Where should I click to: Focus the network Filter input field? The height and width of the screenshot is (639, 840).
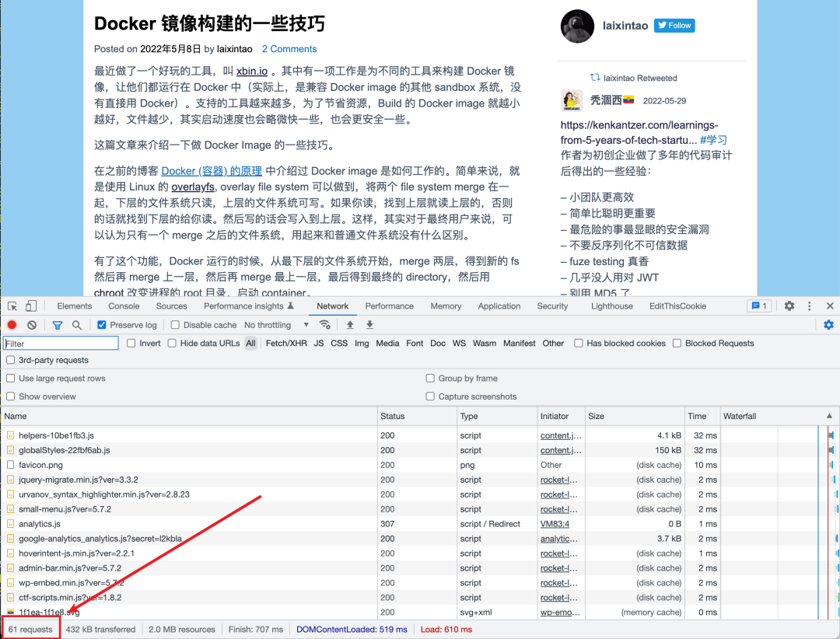pyautogui.click(x=61, y=344)
